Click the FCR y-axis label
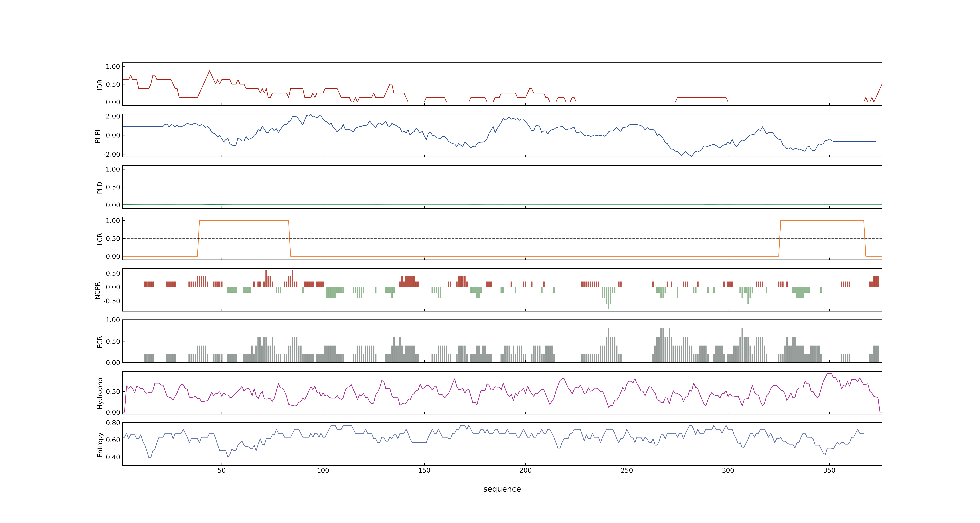Viewport: 980px width, 523px height. point(100,341)
